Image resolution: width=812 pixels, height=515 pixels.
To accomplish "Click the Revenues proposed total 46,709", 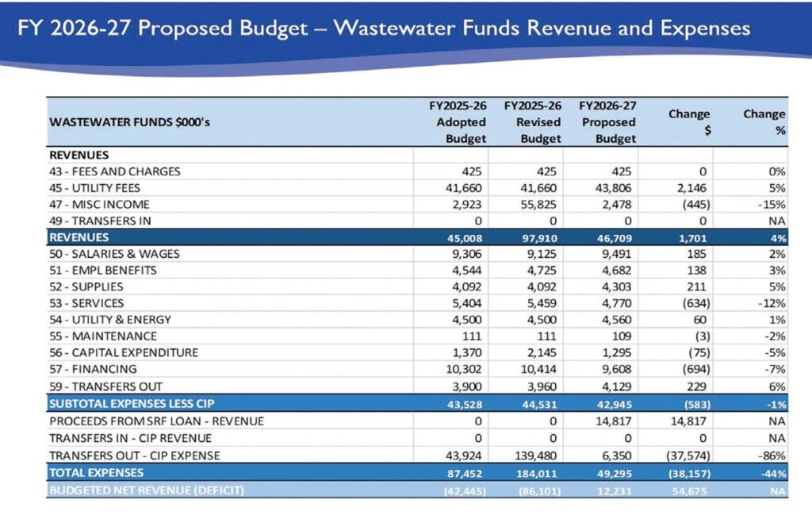I will 615,238.
